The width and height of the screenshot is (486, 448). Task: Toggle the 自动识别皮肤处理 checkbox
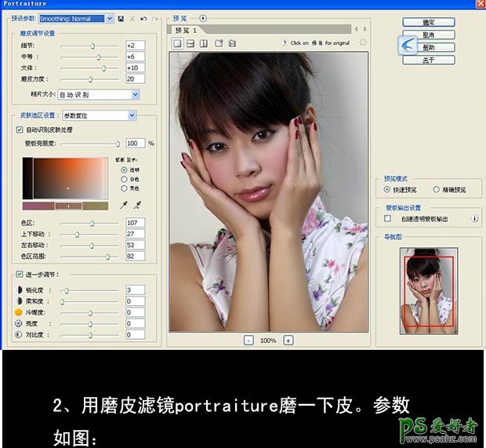click(20, 129)
